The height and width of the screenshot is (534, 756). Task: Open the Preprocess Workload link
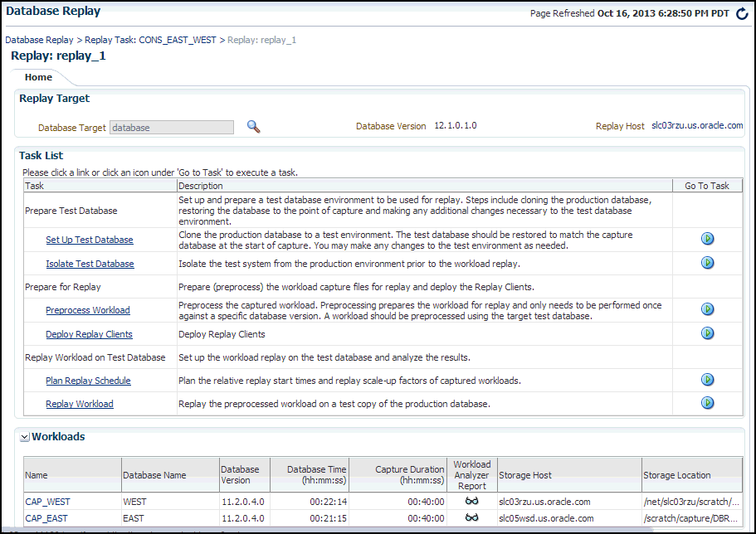pyautogui.click(x=87, y=310)
